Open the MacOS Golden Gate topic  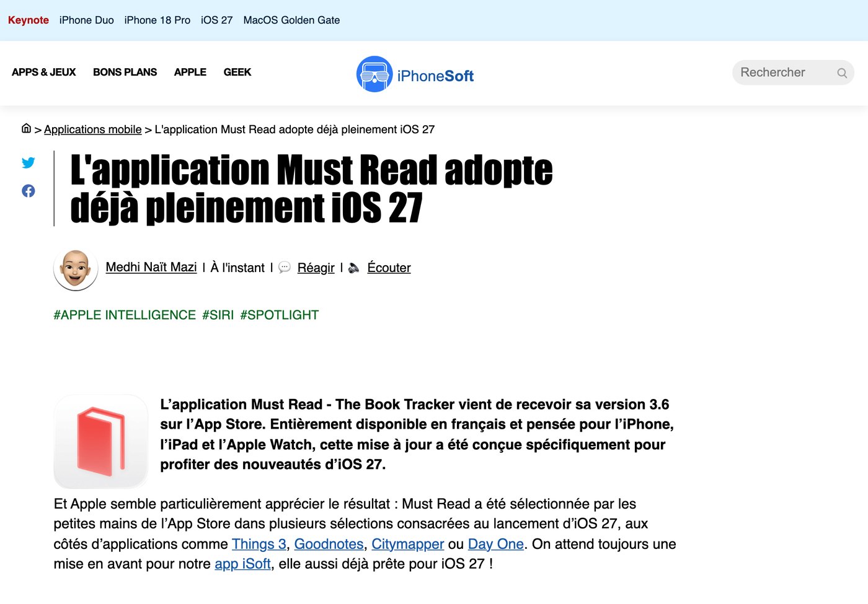(291, 20)
